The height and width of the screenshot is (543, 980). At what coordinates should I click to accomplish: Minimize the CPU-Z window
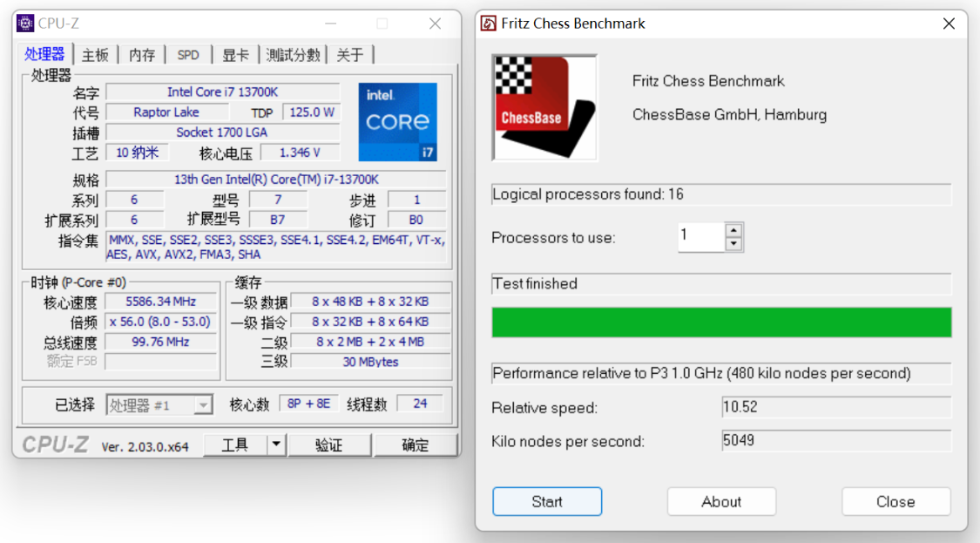[x=331, y=24]
